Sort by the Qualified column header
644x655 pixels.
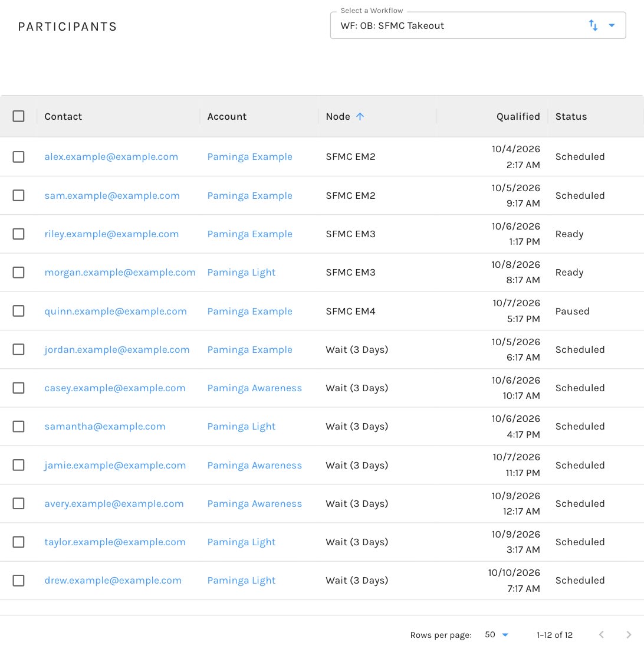point(518,117)
